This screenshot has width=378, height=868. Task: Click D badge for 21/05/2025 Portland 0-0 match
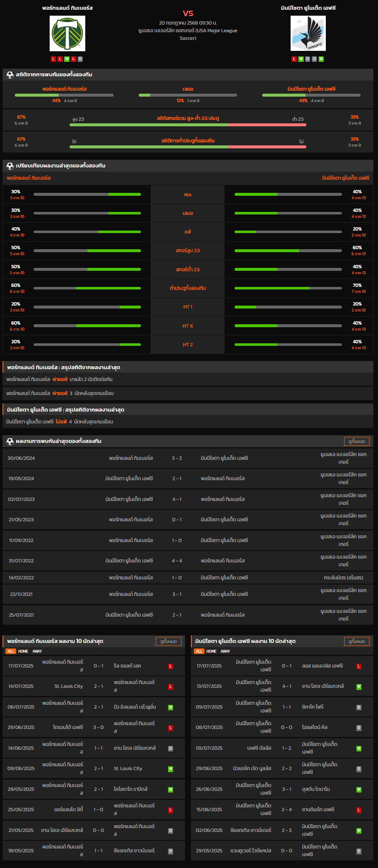pos(171,831)
